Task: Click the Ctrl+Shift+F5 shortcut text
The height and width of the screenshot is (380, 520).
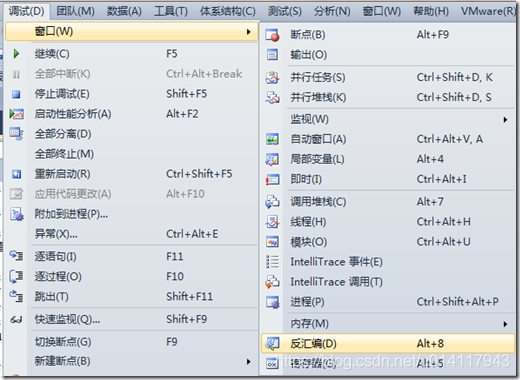Action: click(199, 174)
